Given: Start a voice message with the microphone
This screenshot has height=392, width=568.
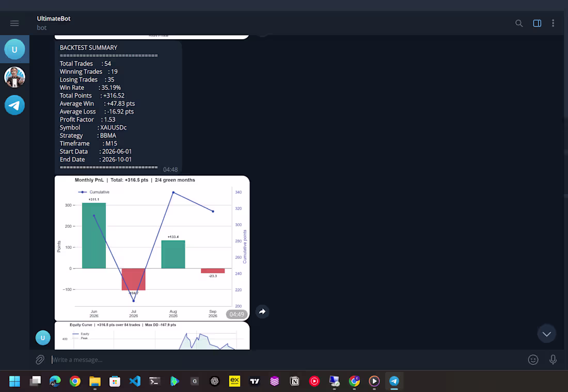Looking at the screenshot, I should click(553, 359).
